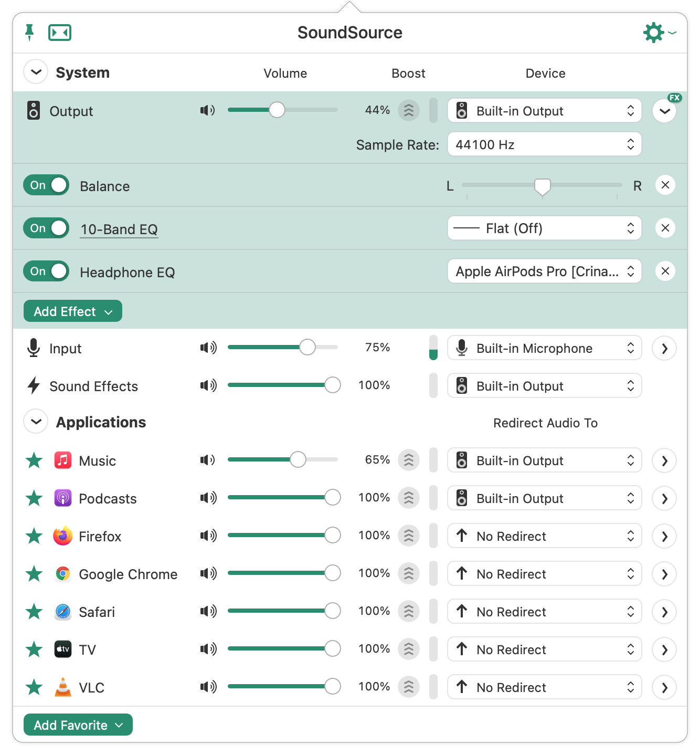Click the Balance slider thumb
The width and height of the screenshot is (700, 755).
(x=543, y=186)
